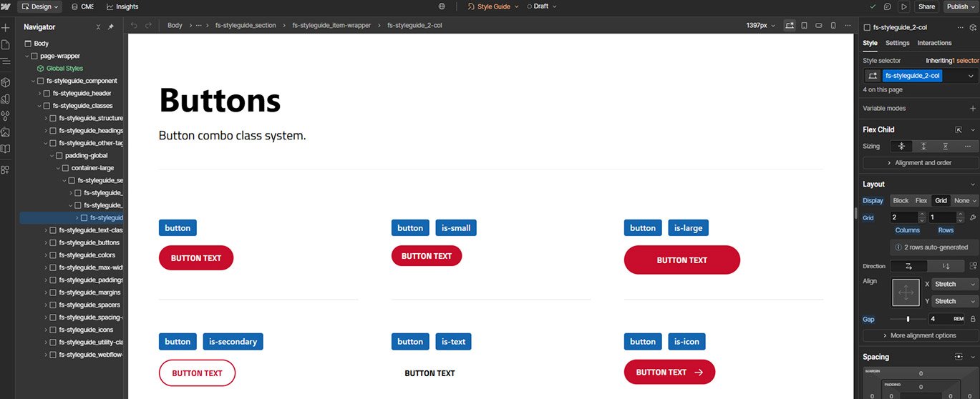This screenshot has width=980, height=399.
Task: Select the mobile portrait breakpoint icon
Action: tap(833, 25)
